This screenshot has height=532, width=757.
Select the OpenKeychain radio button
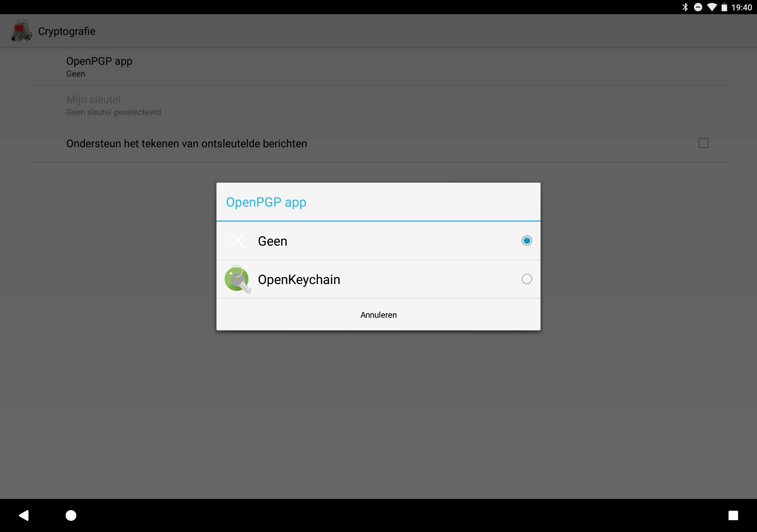point(527,279)
